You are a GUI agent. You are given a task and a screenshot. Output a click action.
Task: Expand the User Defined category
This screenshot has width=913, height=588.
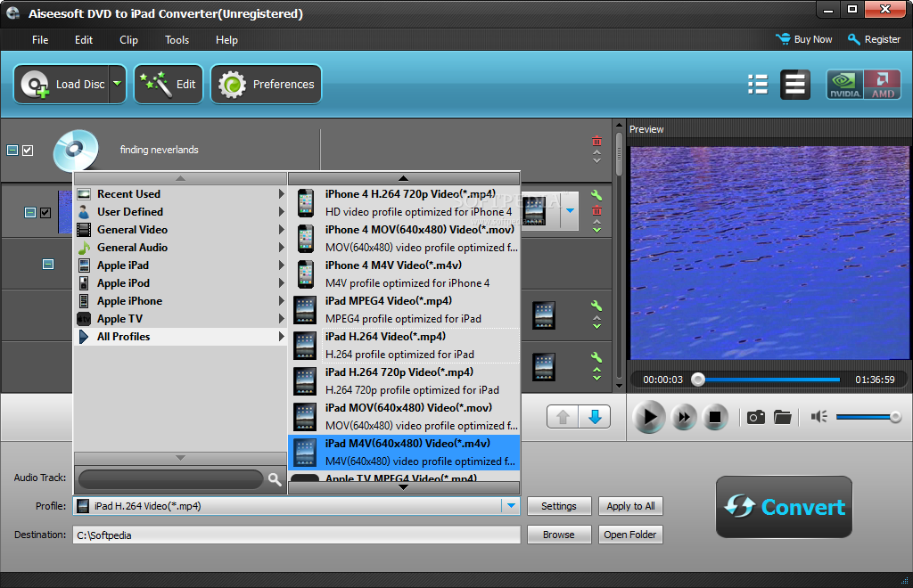[180, 212]
